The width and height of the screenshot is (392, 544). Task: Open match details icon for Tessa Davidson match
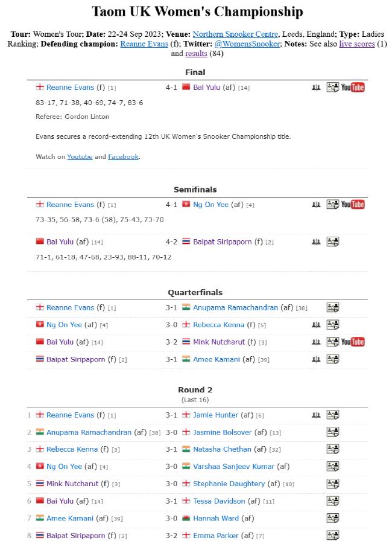(x=333, y=501)
